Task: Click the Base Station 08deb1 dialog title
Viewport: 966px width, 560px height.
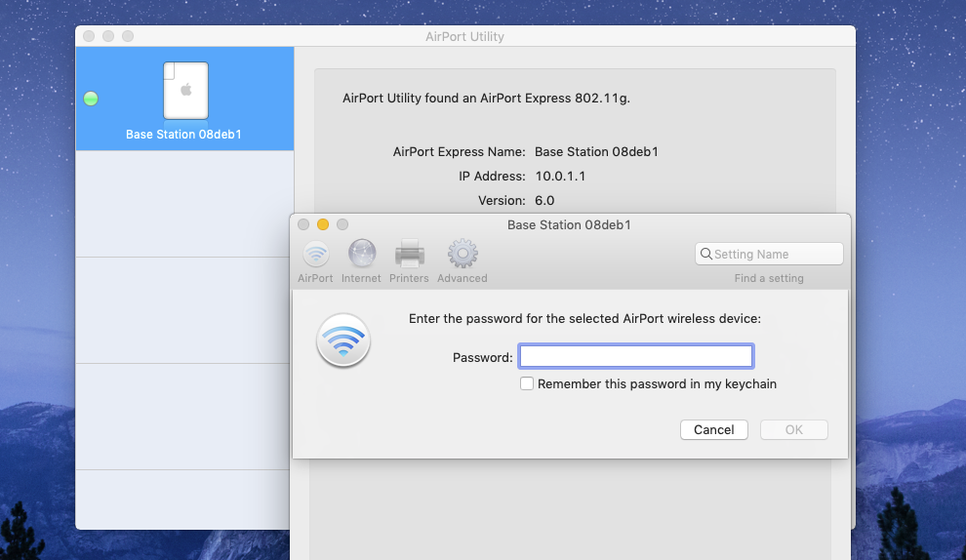Action: coord(569,224)
